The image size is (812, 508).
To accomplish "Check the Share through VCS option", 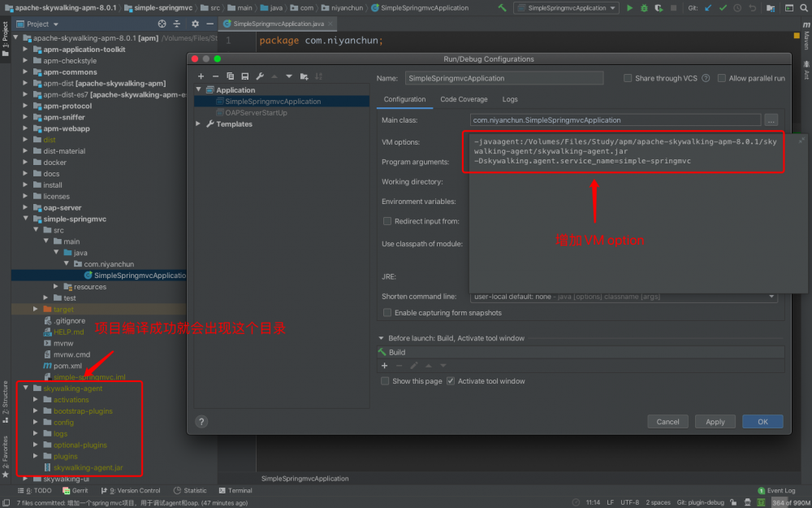I will 628,79.
